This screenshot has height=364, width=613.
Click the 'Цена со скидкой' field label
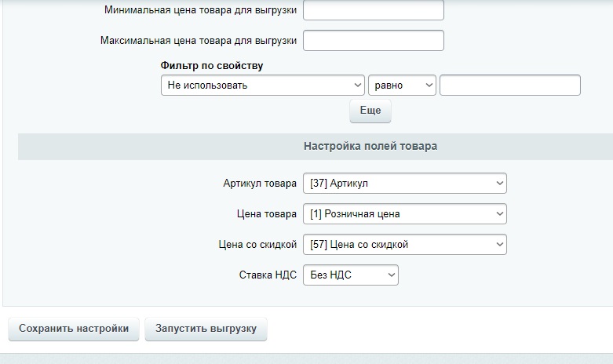[257, 245]
